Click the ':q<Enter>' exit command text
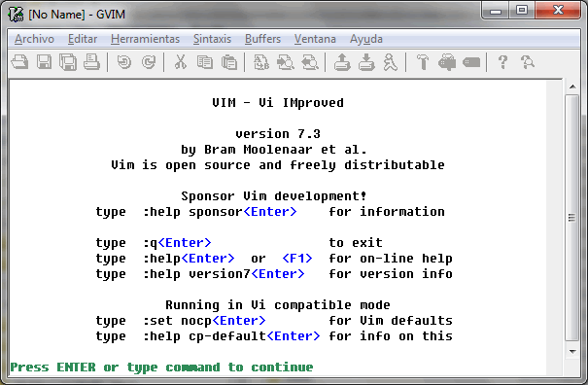The height and width of the screenshot is (385, 588). point(177,243)
